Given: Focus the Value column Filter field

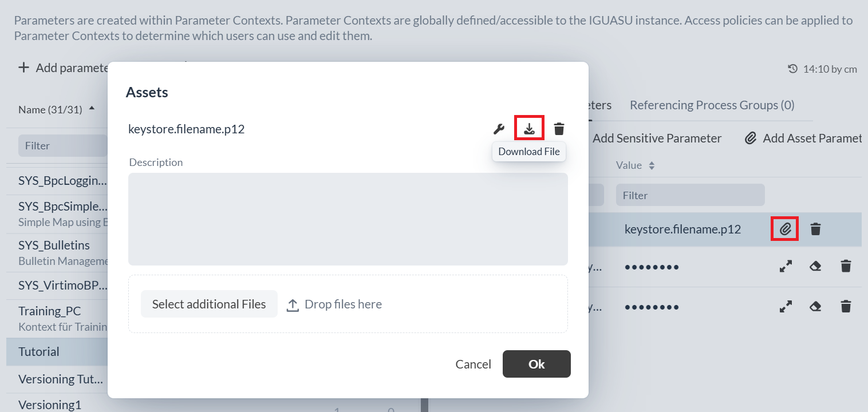Looking at the screenshot, I should [690, 195].
